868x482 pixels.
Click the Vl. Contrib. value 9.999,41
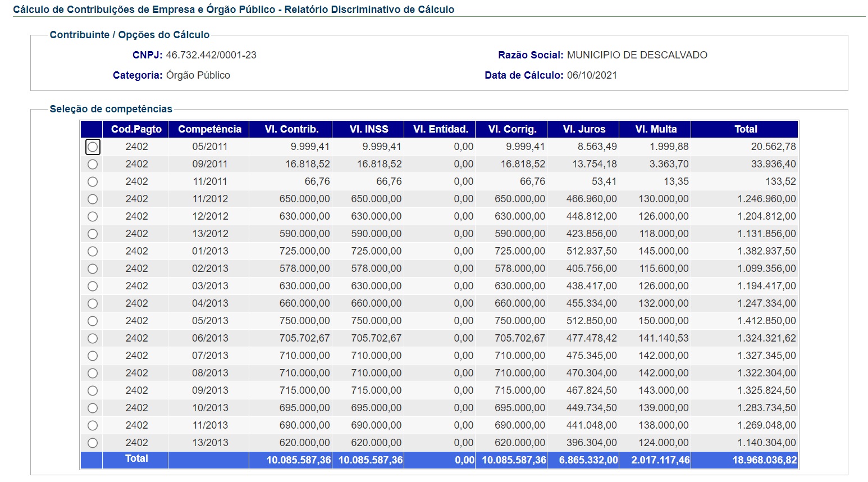pyautogui.click(x=310, y=147)
